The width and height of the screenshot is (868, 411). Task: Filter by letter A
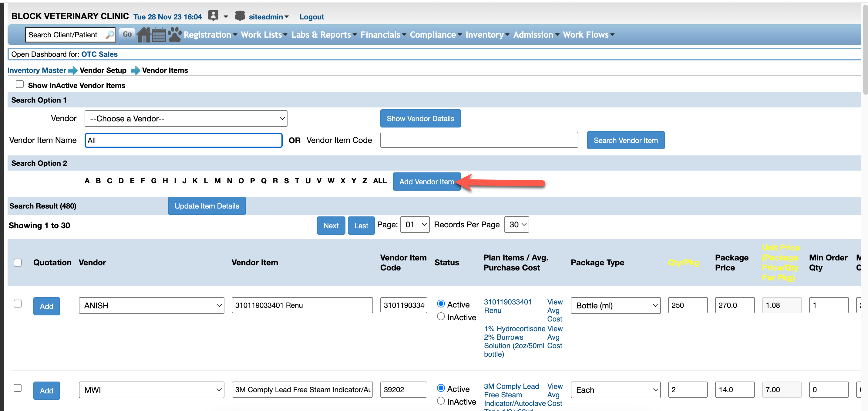pyautogui.click(x=87, y=181)
